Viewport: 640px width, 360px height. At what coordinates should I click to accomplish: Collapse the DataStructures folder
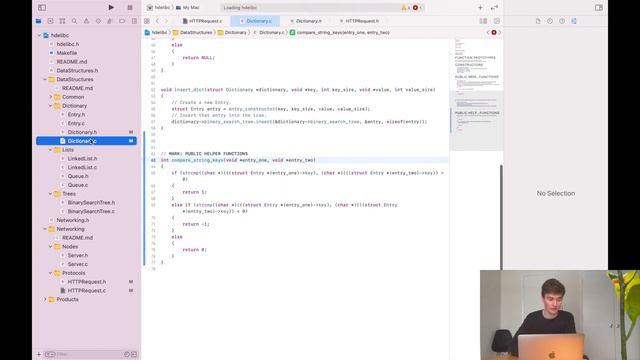45,79
